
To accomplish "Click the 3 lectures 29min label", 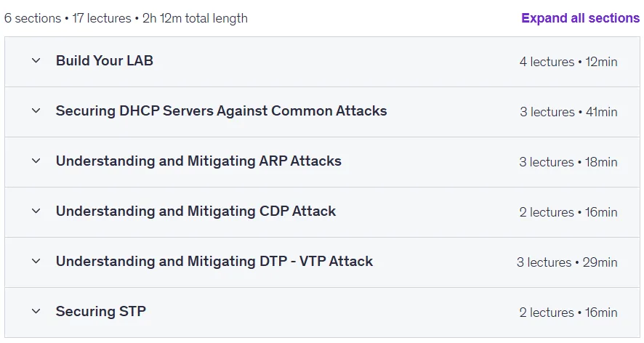I will coord(567,262).
